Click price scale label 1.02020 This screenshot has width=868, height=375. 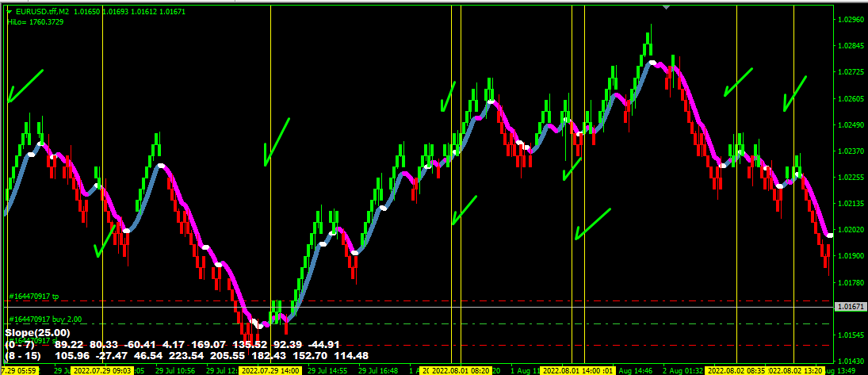coord(851,230)
